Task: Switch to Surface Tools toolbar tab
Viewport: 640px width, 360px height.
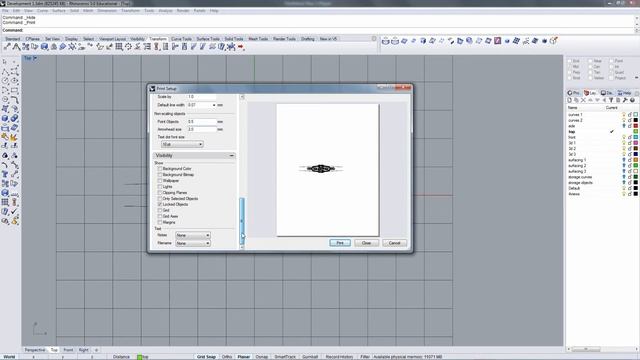Action: pyautogui.click(x=208, y=39)
